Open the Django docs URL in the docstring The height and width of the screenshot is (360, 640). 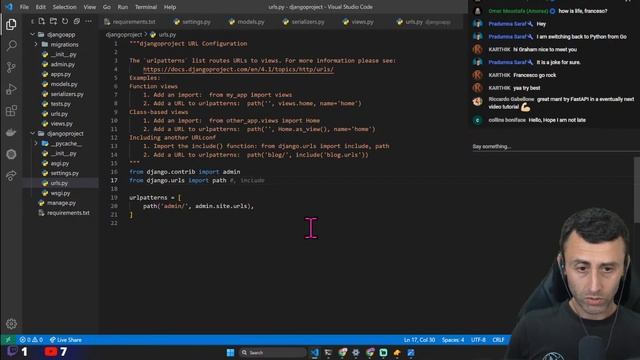coord(238,69)
